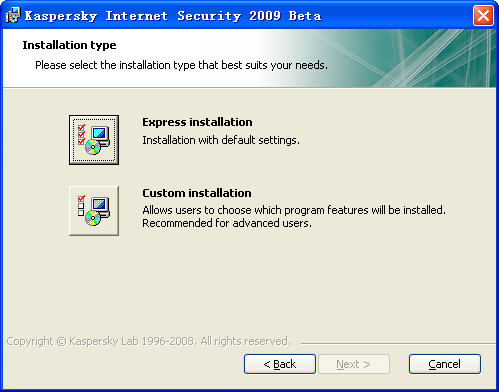Click the greyed-out Next > button

click(x=354, y=364)
